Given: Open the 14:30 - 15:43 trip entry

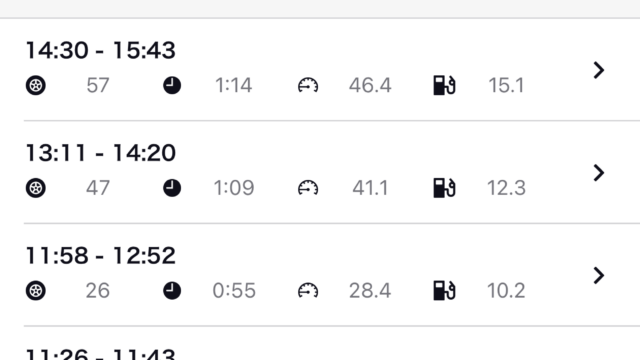Looking at the screenshot, I should tap(320, 69).
